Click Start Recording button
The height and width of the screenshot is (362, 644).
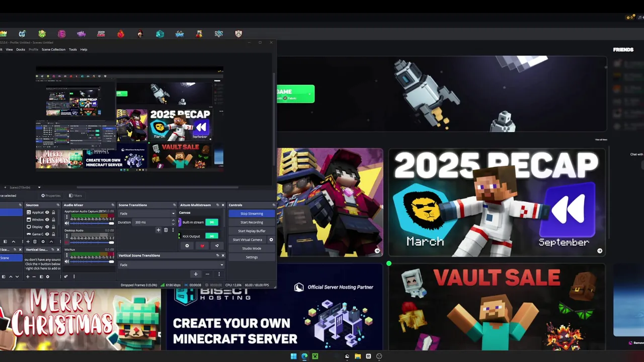252,222
